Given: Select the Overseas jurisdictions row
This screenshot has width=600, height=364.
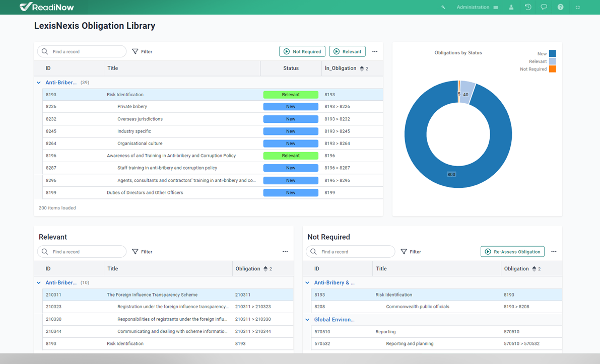Looking at the screenshot, I should (x=213, y=119).
